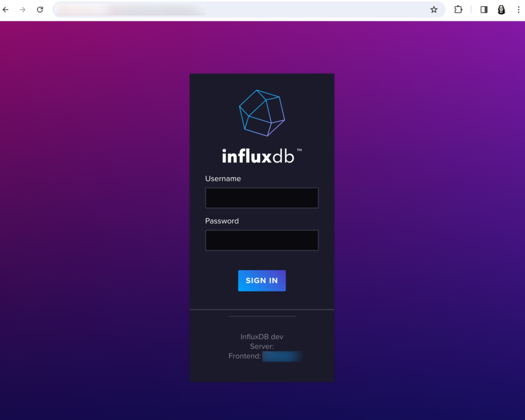Open the browser side panel icon
The height and width of the screenshot is (420, 525).
coord(482,9)
